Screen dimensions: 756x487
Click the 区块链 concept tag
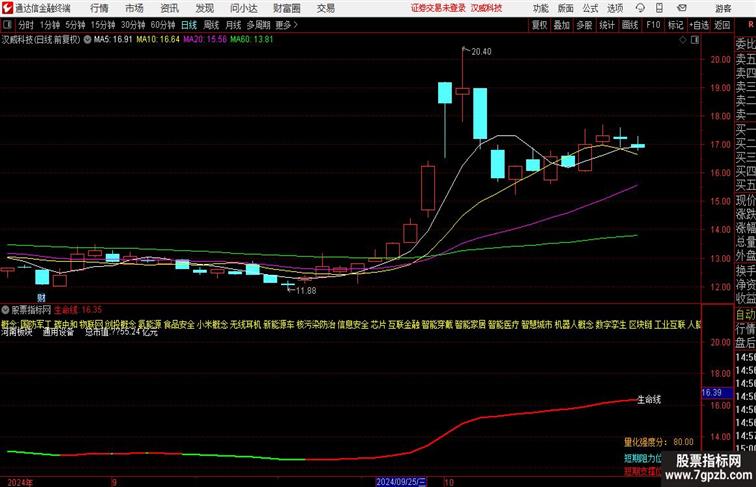tap(640, 325)
